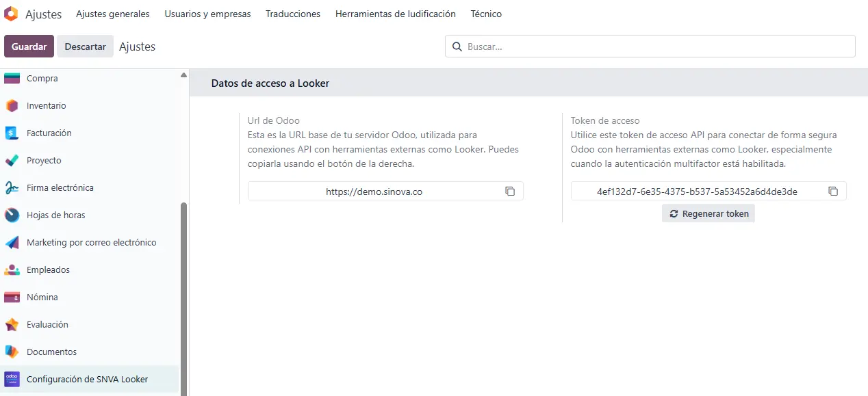Open the Usuarios y empresas menu
This screenshot has height=396, width=868.
(x=208, y=14)
